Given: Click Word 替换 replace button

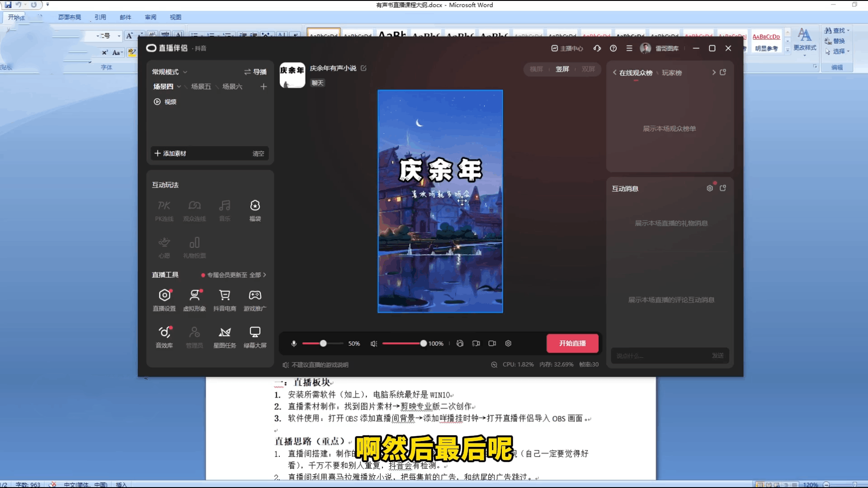Looking at the screenshot, I should (x=835, y=41).
